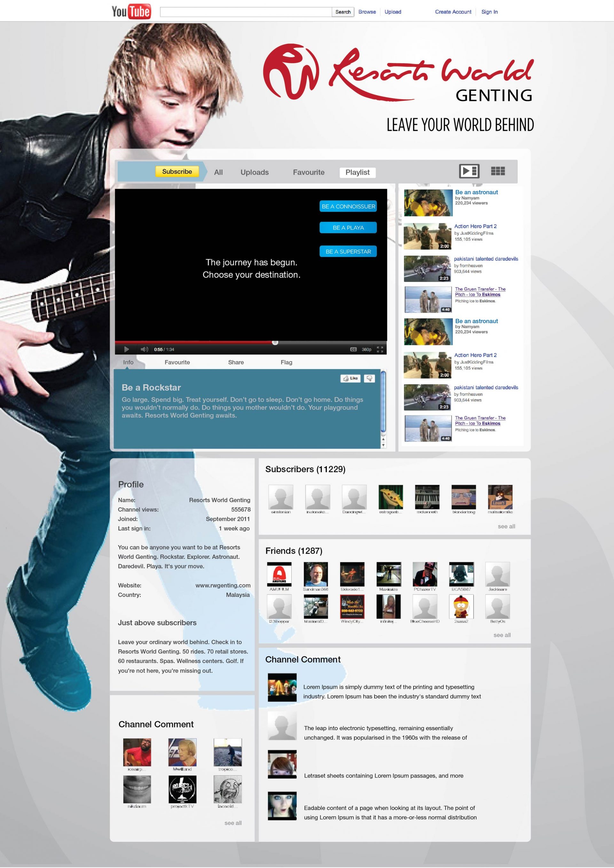Image resolution: width=614 pixels, height=868 pixels.
Task: Click see all under Subscribers
Action: click(x=506, y=526)
